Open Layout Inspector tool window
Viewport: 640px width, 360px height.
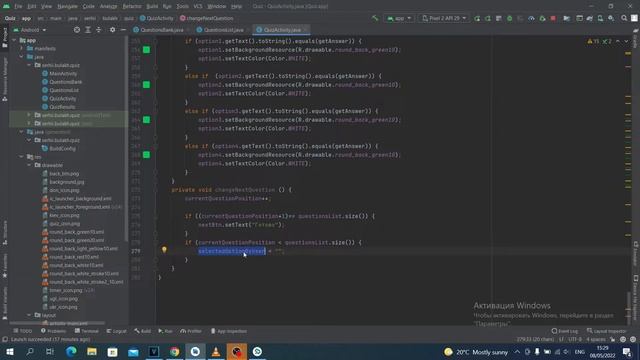(607, 331)
